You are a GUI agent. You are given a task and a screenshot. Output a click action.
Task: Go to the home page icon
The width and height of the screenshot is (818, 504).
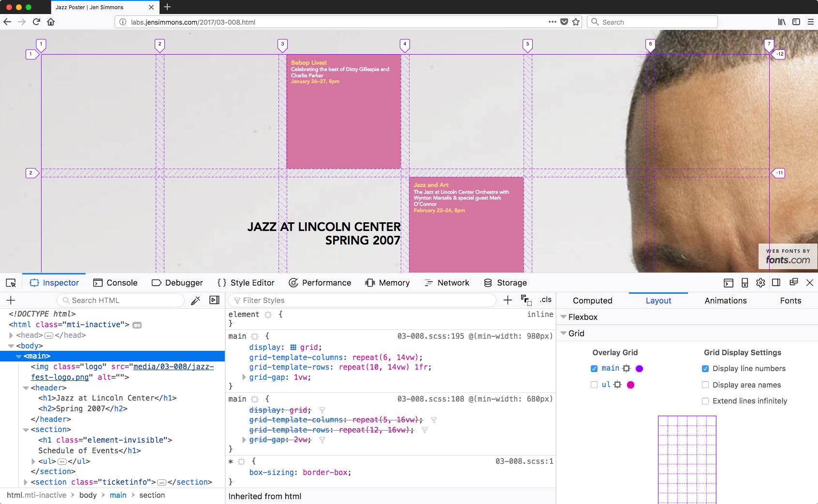coord(51,22)
